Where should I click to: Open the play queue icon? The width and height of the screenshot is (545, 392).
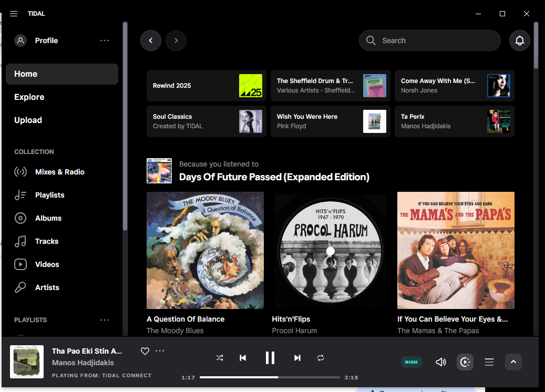tap(489, 362)
